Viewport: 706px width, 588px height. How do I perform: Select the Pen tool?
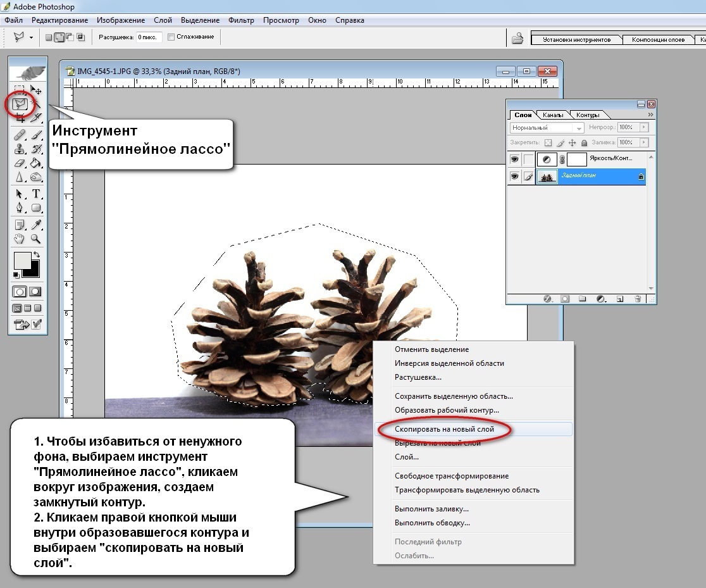(x=20, y=208)
